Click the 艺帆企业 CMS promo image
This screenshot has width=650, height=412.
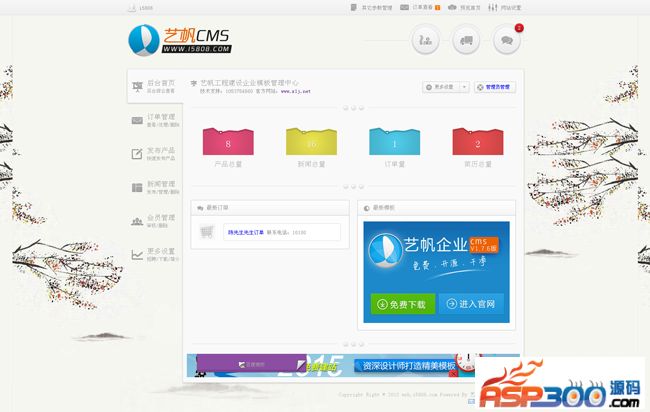tap(437, 272)
